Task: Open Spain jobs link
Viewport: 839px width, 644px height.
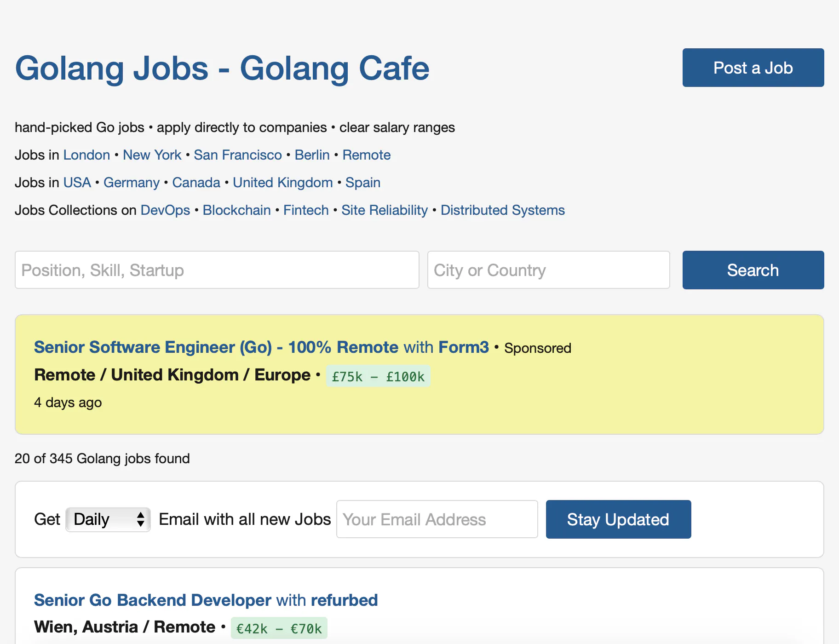Action: click(362, 183)
